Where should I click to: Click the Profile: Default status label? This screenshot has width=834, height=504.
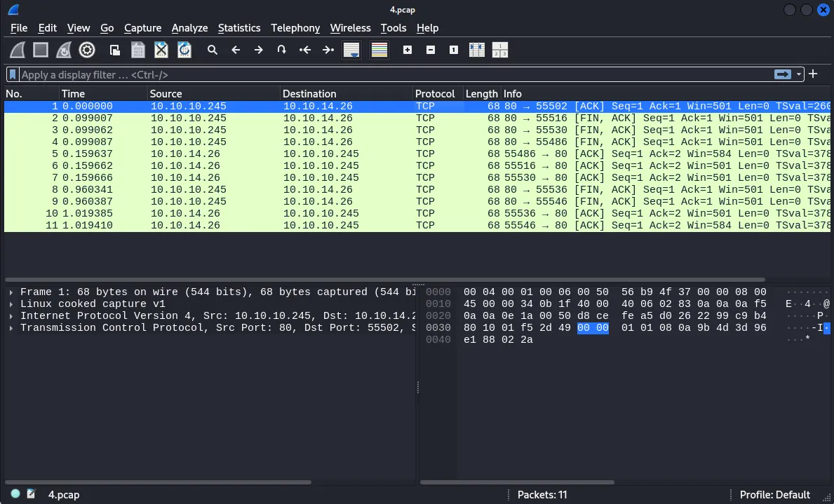(774, 494)
